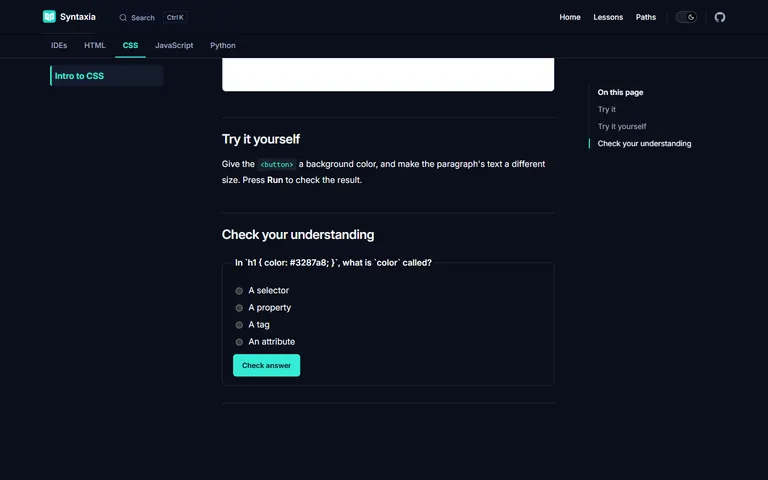The width and height of the screenshot is (768, 480).
Task: Go to Home in top navigation
Action: tap(570, 17)
